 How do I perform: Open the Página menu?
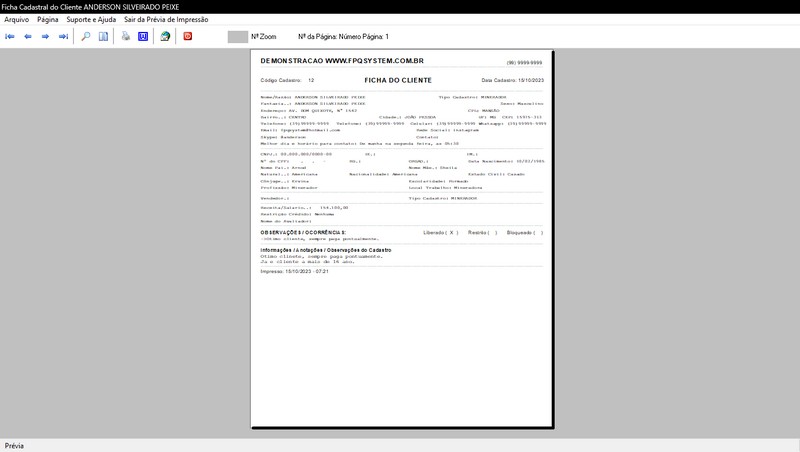[47, 19]
